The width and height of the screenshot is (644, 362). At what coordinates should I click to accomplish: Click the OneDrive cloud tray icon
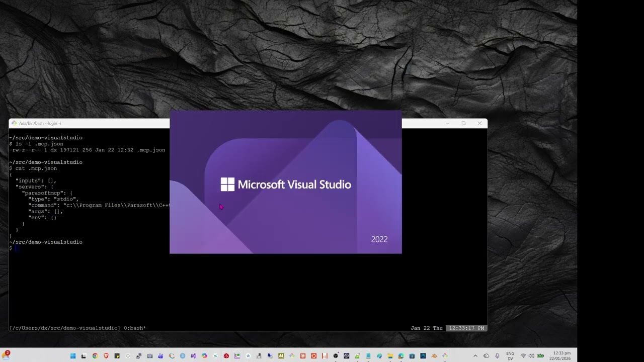click(486, 356)
